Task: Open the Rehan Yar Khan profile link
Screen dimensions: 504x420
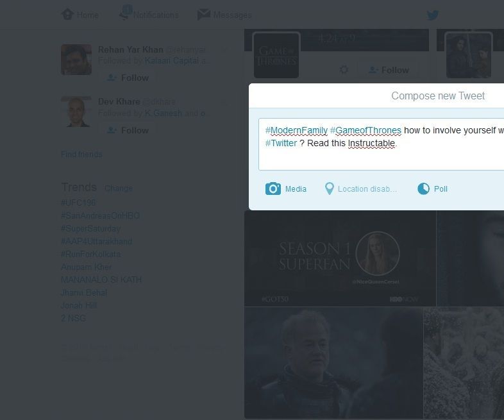Action: tap(131, 49)
